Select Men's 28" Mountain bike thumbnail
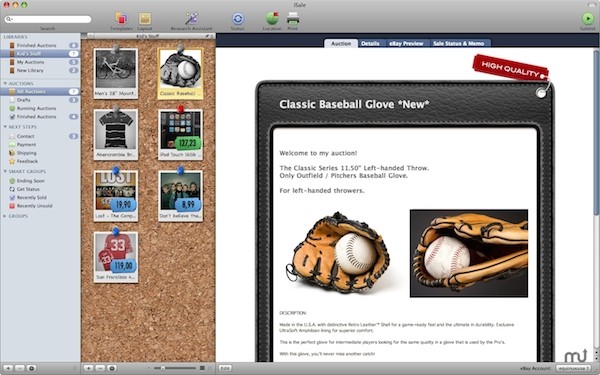 (116, 73)
